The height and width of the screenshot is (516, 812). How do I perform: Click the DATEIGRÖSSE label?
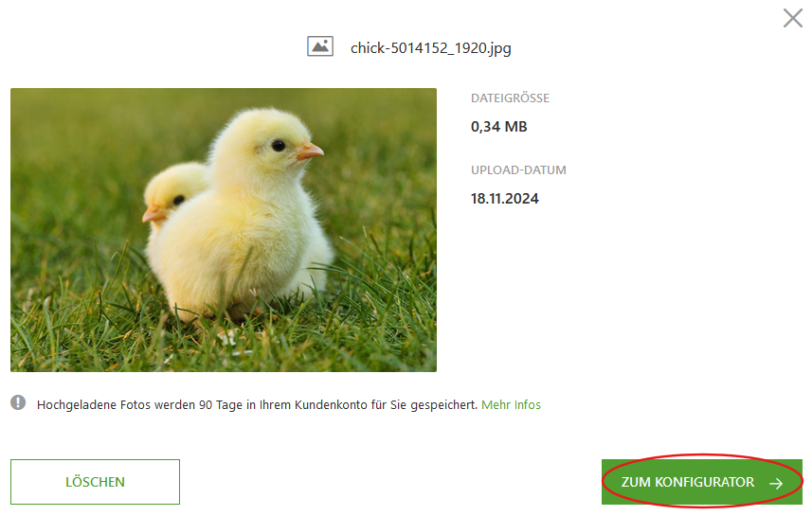point(510,98)
